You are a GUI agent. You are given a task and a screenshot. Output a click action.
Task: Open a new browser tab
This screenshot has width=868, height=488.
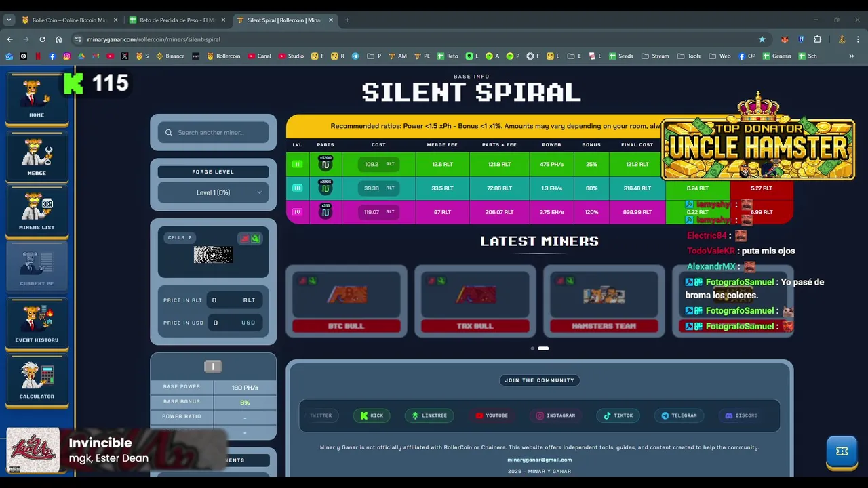point(347,20)
